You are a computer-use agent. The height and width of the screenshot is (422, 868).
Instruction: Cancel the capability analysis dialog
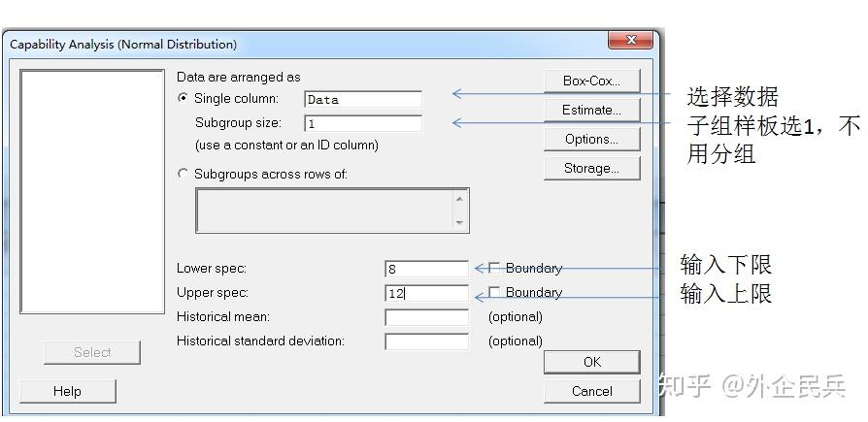coord(591,392)
